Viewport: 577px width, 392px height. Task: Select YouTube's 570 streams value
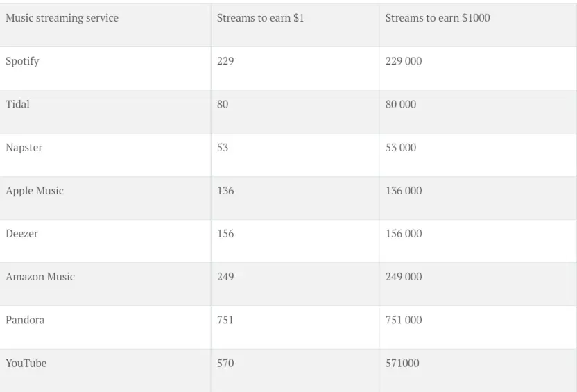pyautogui.click(x=225, y=363)
